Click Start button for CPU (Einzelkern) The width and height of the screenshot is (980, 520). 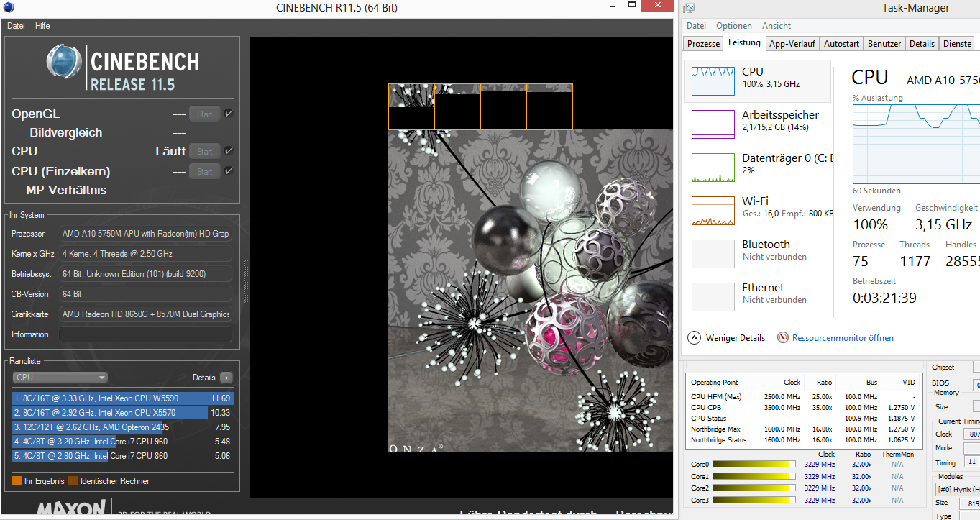(204, 171)
